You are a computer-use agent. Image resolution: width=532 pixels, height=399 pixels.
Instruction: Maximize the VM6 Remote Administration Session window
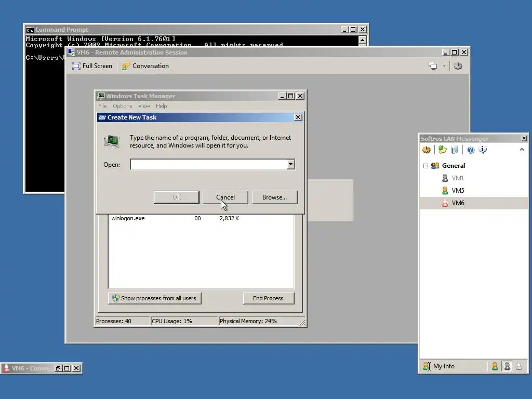tap(455, 52)
